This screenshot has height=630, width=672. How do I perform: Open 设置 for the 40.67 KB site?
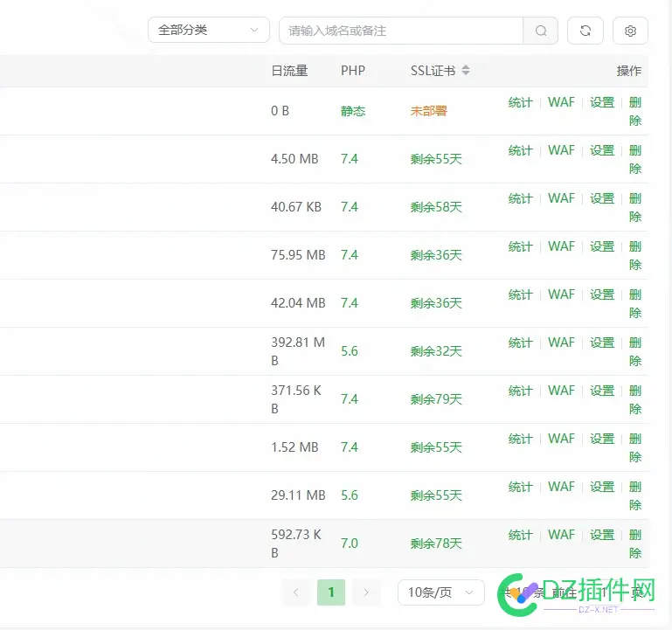point(602,198)
